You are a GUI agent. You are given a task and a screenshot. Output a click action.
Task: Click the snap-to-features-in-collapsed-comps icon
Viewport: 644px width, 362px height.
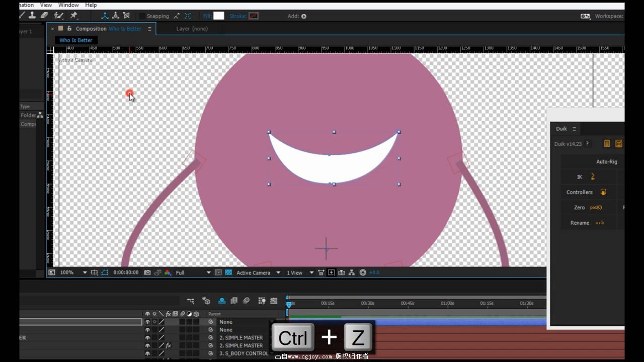[188, 16]
